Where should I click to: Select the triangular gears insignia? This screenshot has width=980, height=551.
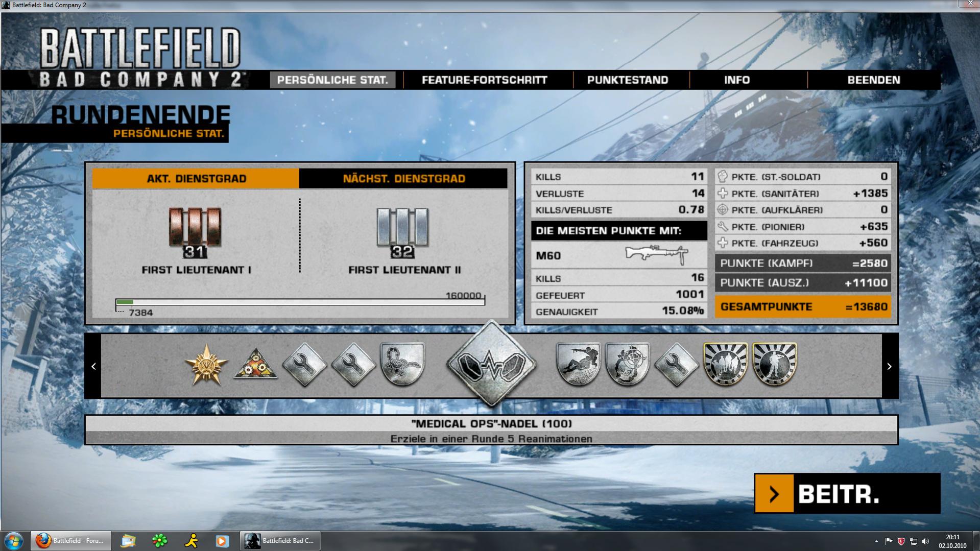[x=255, y=364]
